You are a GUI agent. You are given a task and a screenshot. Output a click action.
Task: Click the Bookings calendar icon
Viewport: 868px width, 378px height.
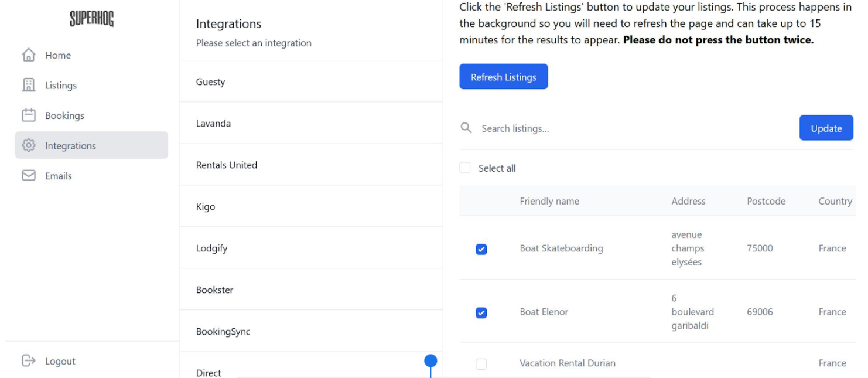[28, 115]
